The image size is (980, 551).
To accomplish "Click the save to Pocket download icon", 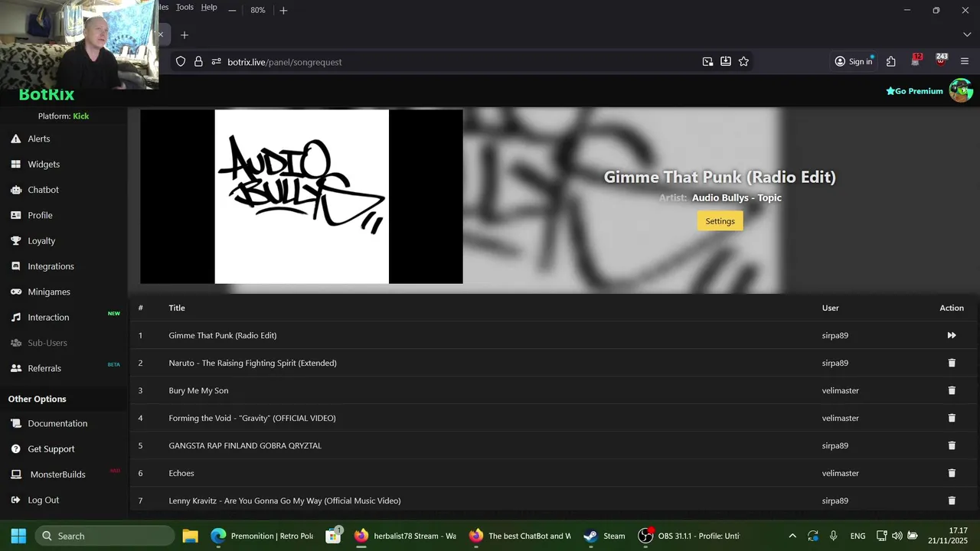I will pos(725,61).
